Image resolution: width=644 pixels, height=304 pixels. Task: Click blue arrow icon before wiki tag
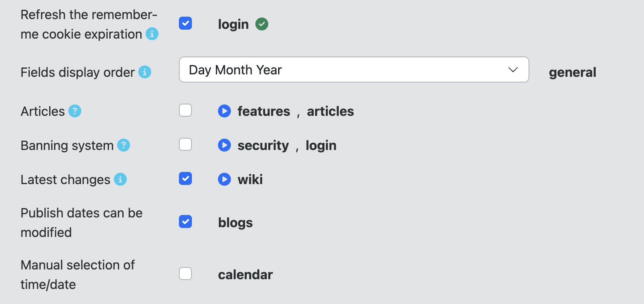tap(224, 179)
